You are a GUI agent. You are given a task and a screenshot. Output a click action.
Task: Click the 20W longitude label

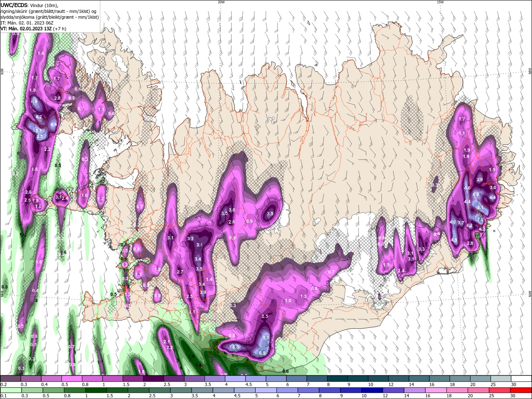tap(221, 2)
